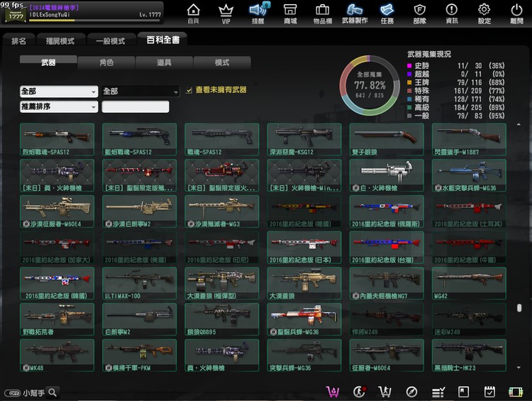Click the running figure icon at bottom
532x401 pixels.
(x=360, y=392)
